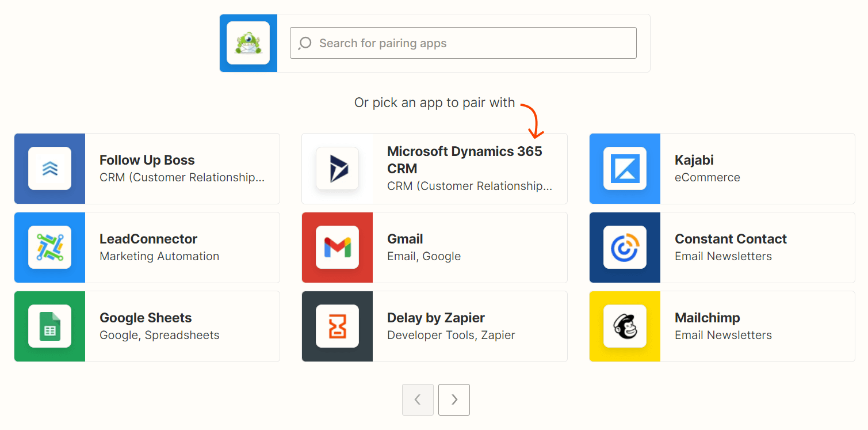Image resolution: width=868 pixels, height=430 pixels.
Task: Click the Google Sheets icon
Action: (49, 326)
